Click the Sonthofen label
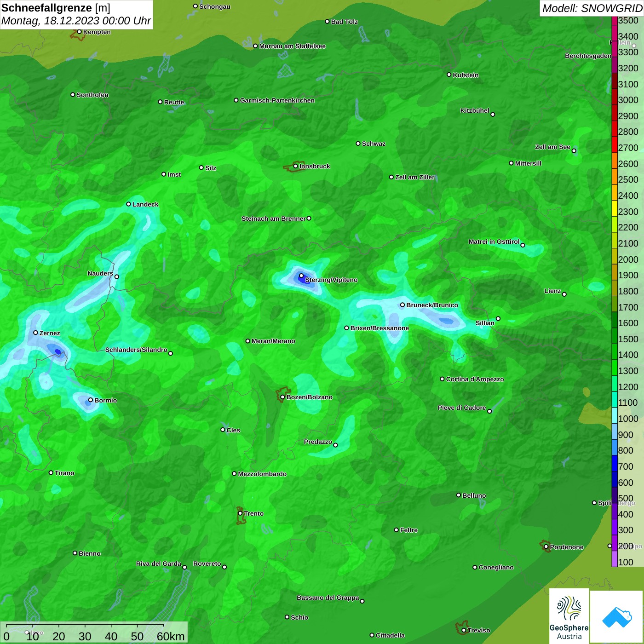The height and width of the screenshot is (644, 644). coord(92,95)
